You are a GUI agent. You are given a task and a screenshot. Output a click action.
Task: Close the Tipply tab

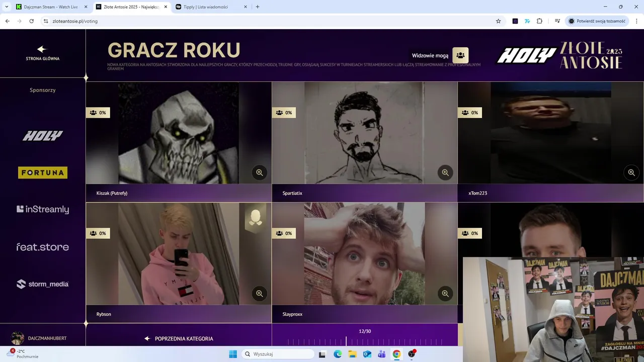point(246,7)
